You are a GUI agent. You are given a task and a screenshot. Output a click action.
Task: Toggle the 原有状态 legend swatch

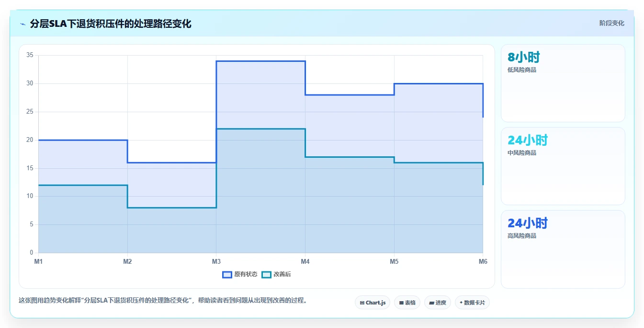point(227,275)
